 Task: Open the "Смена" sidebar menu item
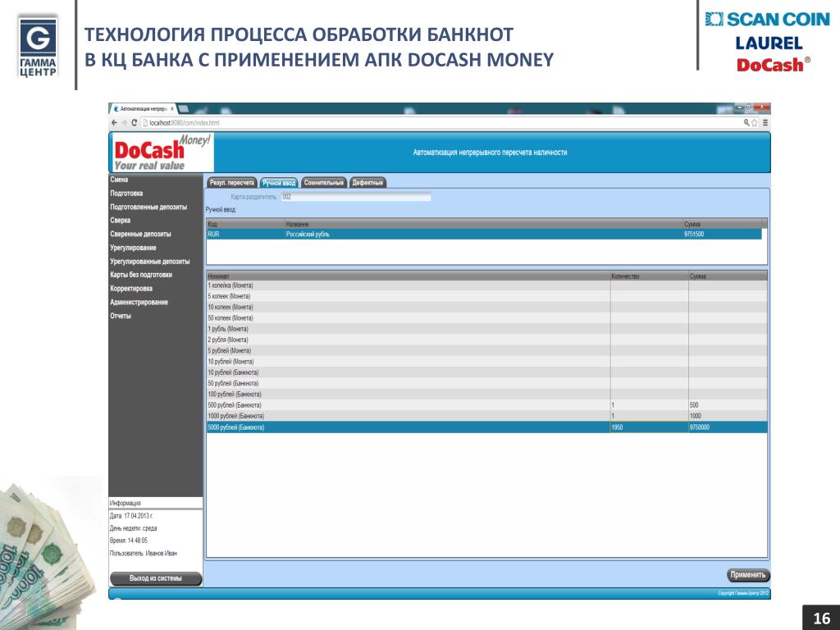[120, 180]
